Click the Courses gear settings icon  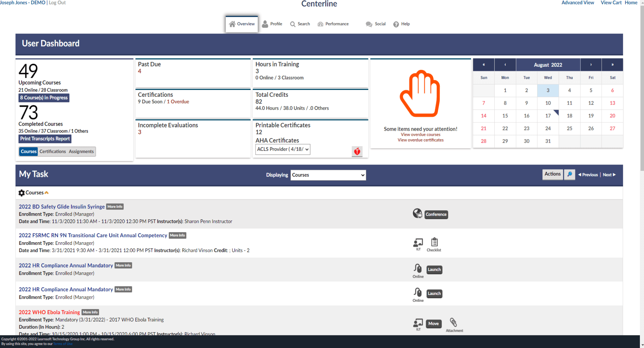(22, 193)
